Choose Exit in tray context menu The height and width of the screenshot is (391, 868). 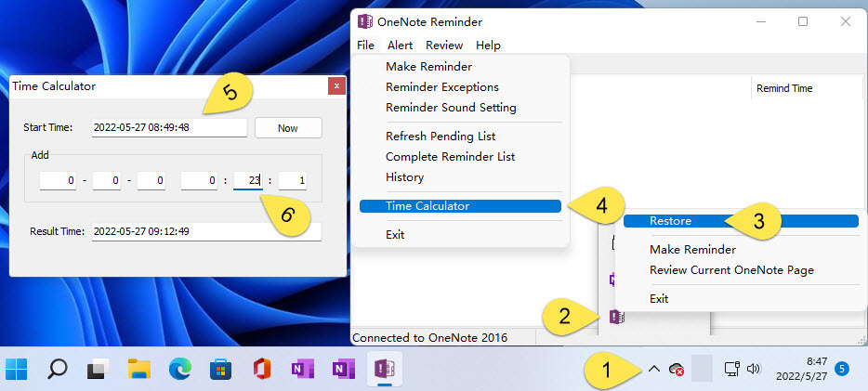click(x=741, y=299)
